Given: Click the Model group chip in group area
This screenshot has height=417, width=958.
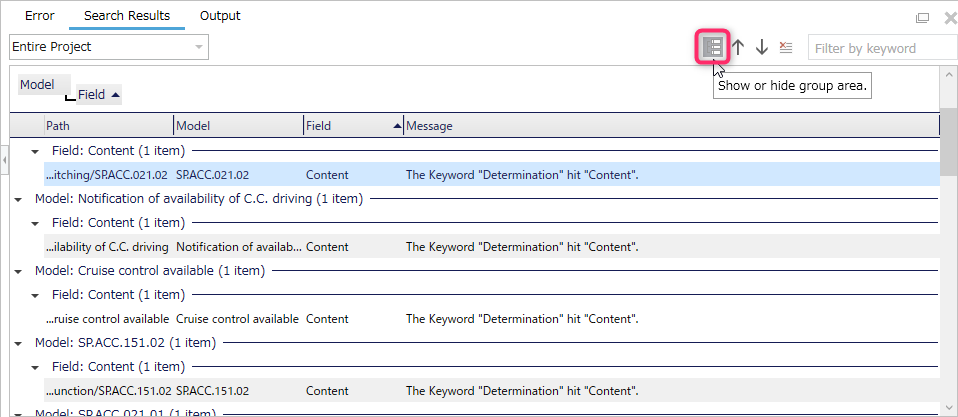Looking at the screenshot, I should pos(44,85).
